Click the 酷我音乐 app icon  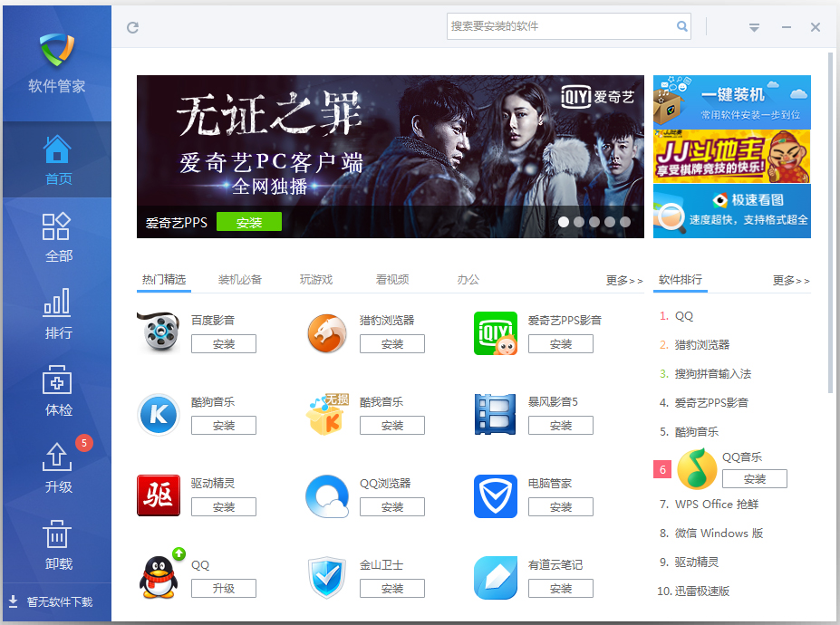tap(327, 415)
